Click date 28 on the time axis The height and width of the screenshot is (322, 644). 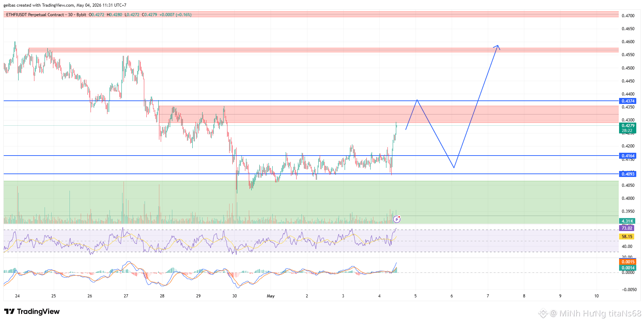click(x=162, y=296)
